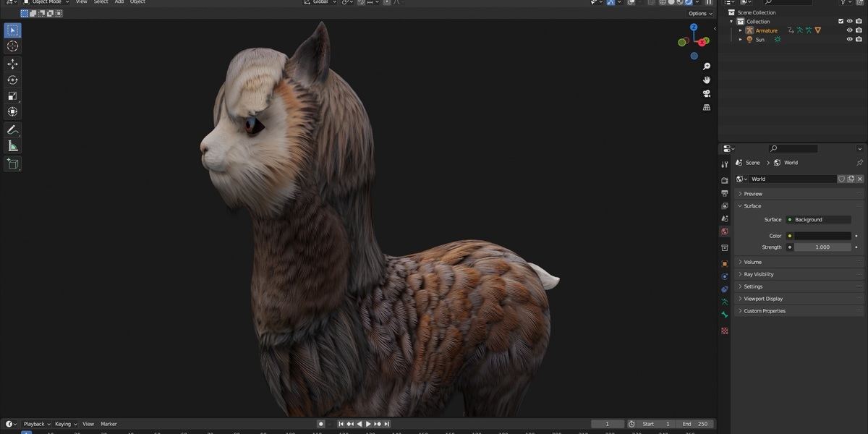Expand the Armature tree item
The height and width of the screenshot is (434, 868).
740,30
